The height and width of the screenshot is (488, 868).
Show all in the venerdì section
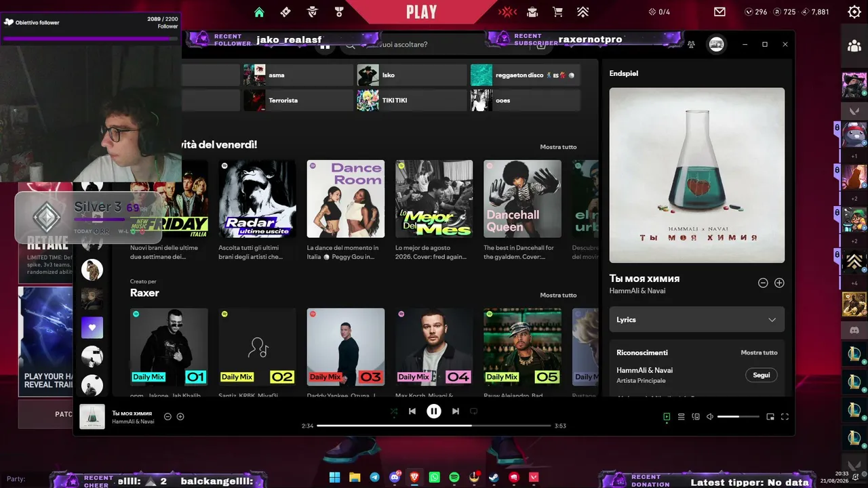click(558, 147)
